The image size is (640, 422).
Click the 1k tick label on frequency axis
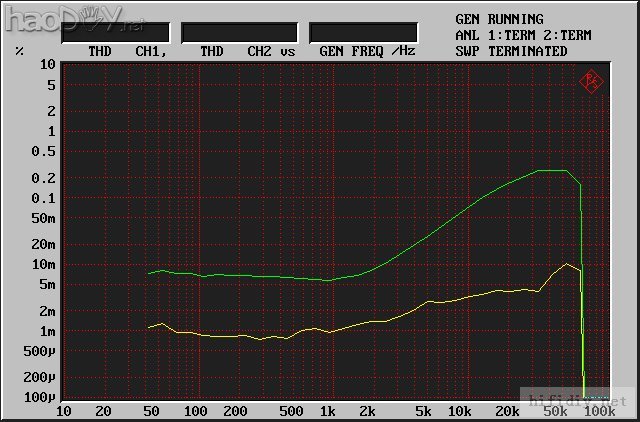pyautogui.click(x=327, y=411)
